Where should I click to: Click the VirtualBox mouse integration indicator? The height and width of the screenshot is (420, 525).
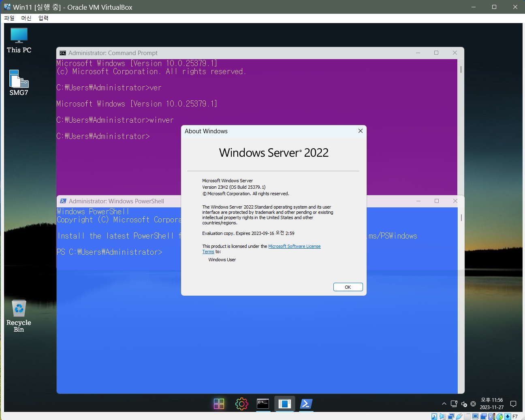coord(500,416)
